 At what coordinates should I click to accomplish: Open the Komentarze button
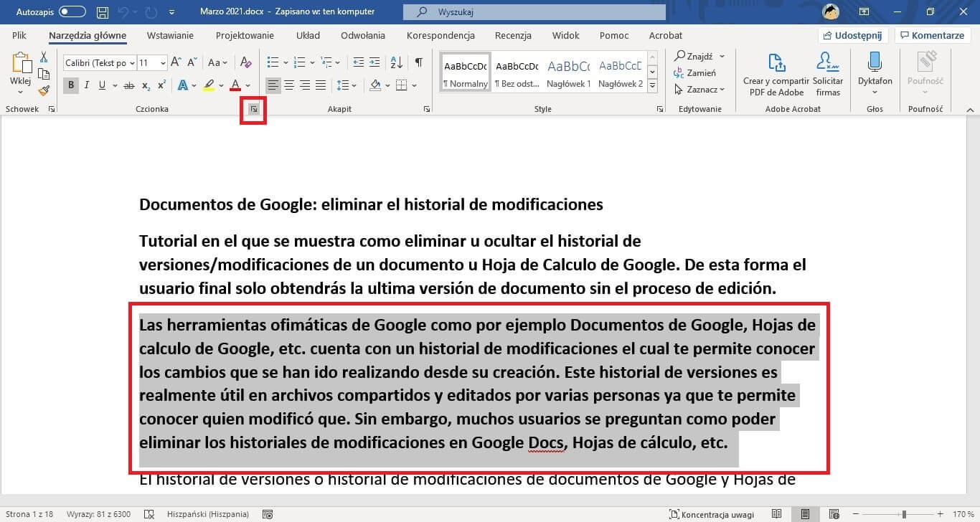(x=932, y=35)
